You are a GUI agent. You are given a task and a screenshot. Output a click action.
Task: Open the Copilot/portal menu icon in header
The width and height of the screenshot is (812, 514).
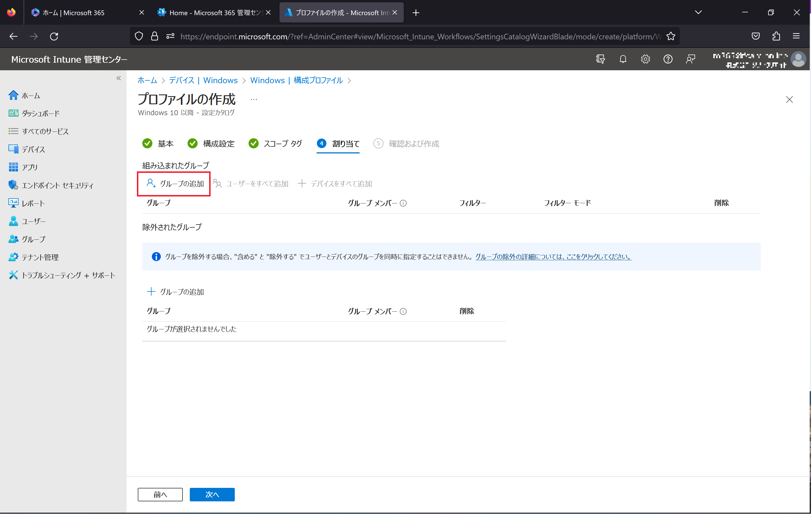click(601, 59)
